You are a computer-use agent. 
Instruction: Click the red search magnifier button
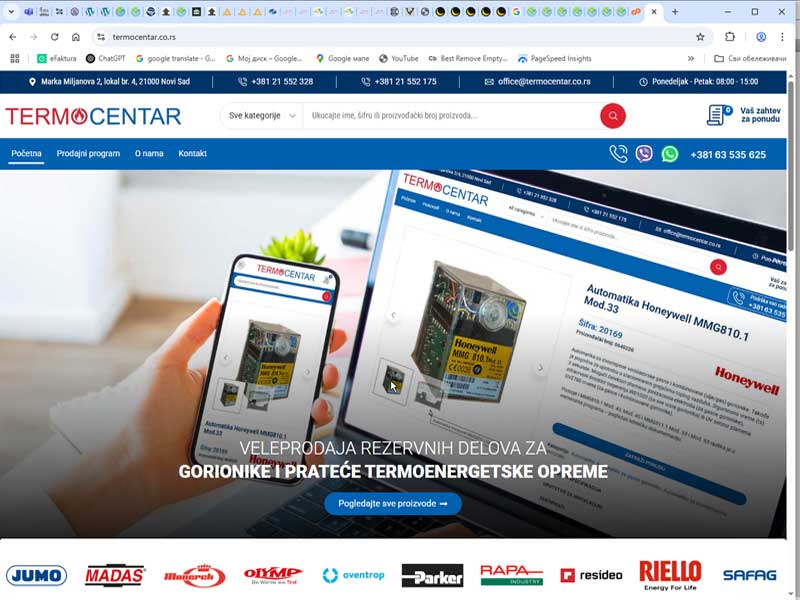click(612, 116)
